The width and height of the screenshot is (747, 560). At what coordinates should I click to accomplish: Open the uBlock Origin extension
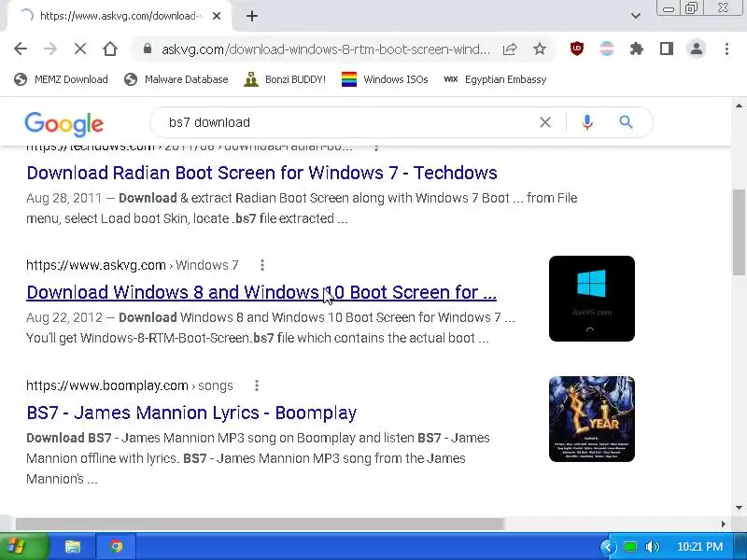coord(577,49)
